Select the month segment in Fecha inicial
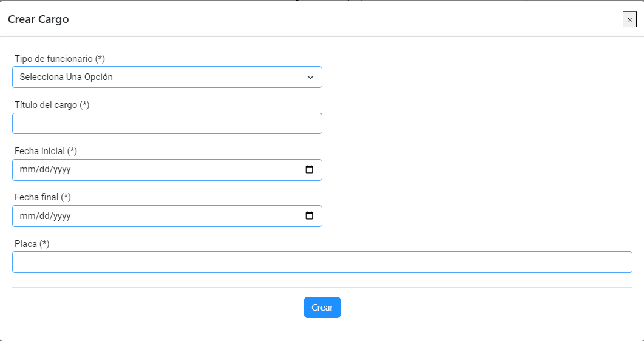The image size is (644, 341). coord(27,169)
